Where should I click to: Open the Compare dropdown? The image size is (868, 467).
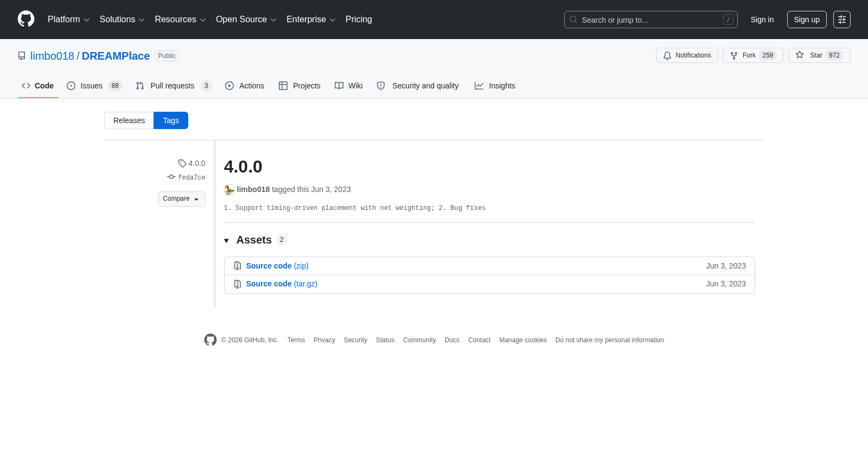coord(182,199)
